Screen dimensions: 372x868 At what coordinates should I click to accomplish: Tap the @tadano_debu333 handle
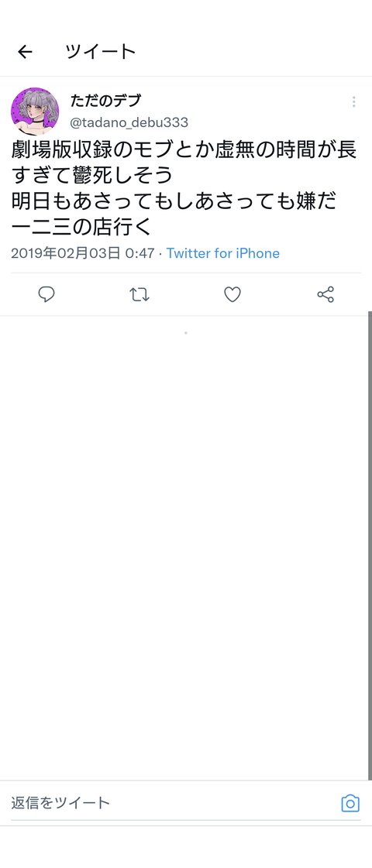[x=129, y=122]
